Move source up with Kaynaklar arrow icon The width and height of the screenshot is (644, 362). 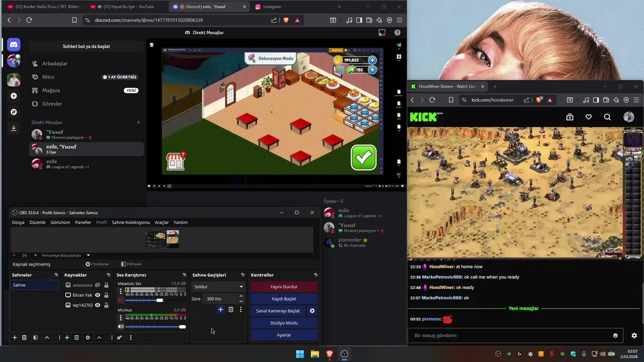99,337
